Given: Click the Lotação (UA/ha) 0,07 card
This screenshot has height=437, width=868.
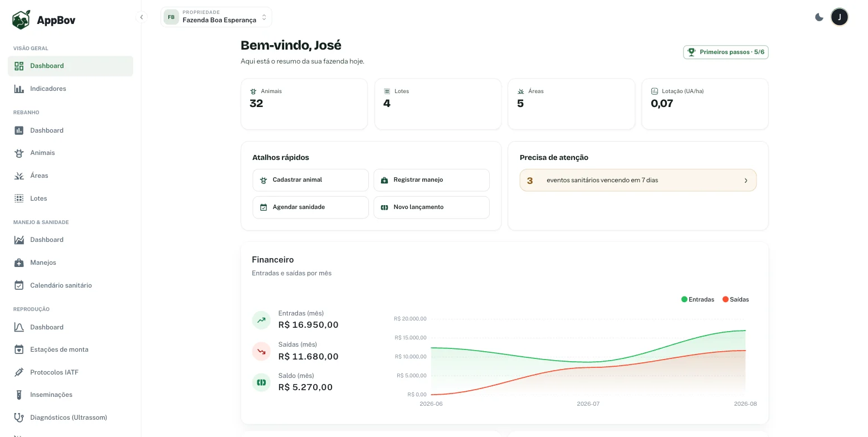Looking at the screenshot, I should pyautogui.click(x=705, y=104).
